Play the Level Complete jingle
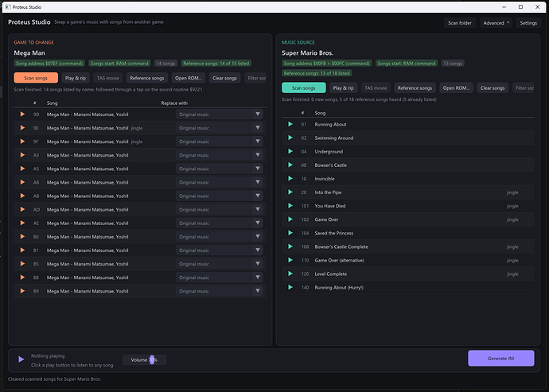Screen dimensions: 549x392 [290, 274]
